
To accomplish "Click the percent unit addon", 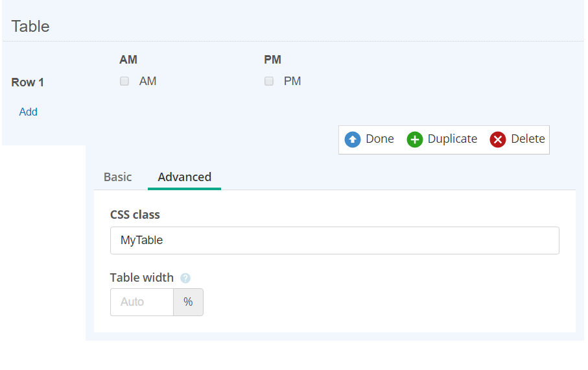I will (x=188, y=302).
